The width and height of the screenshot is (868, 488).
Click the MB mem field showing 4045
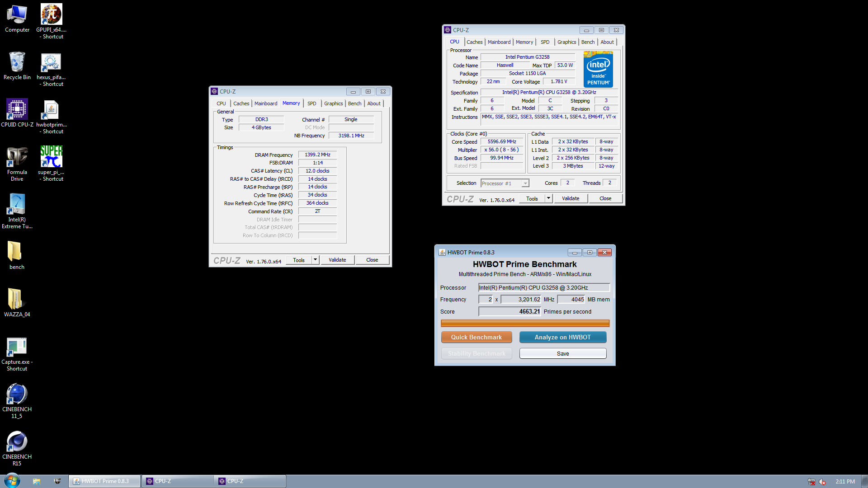coord(571,299)
